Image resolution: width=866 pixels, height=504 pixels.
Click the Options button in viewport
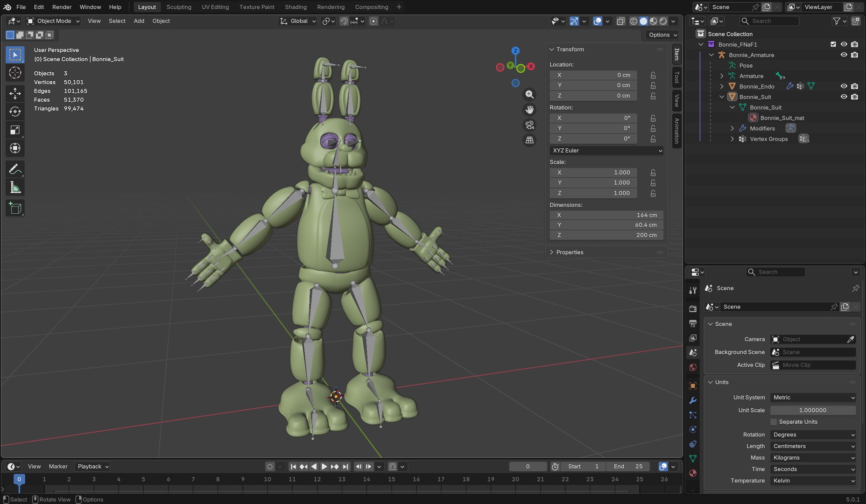click(x=662, y=35)
